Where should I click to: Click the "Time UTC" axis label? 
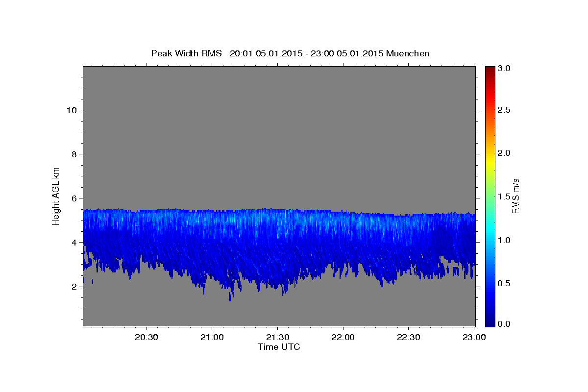pos(279,347)
